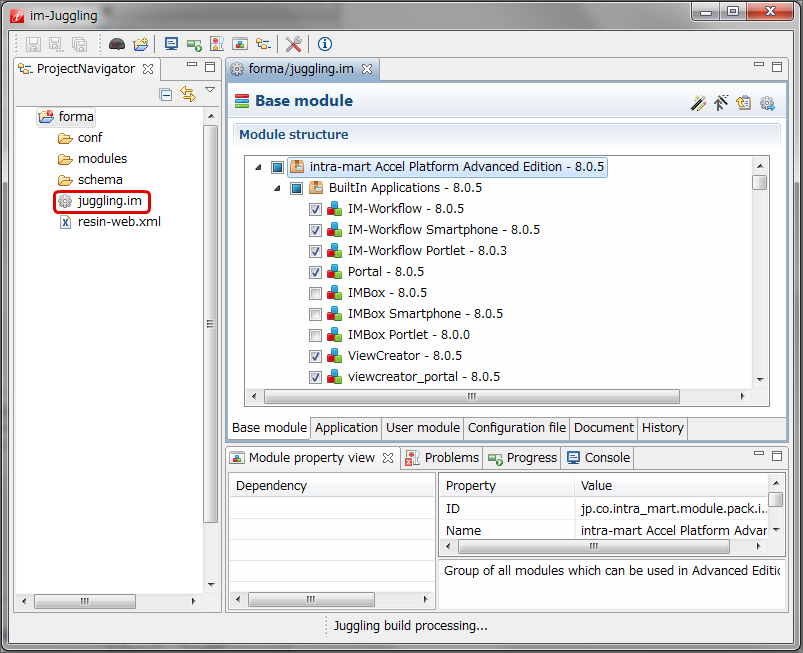Click the black speedometer gauge toolbar icon
This screenshot has width=803, height=653.
pos(117,45)
